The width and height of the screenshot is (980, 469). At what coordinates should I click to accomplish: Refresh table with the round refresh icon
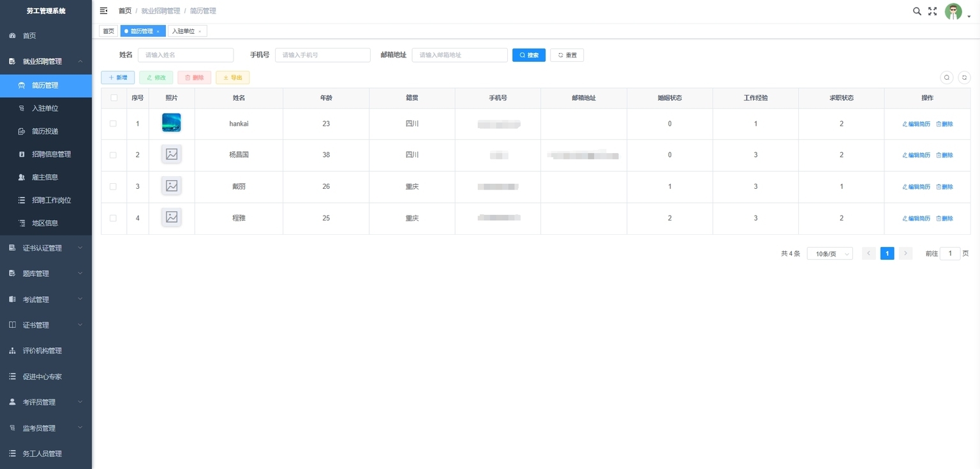tap(965, 77)
